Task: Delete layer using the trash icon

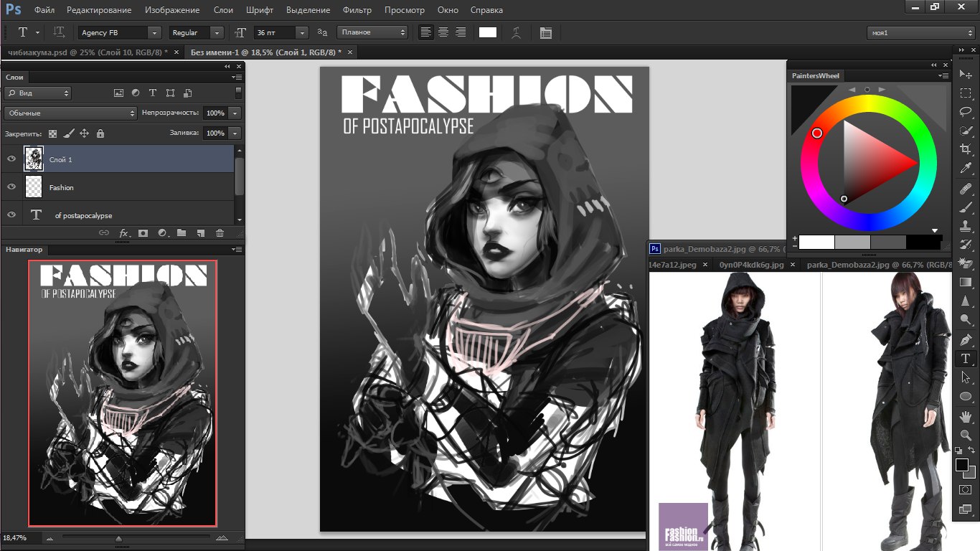Action: point(220,233)
